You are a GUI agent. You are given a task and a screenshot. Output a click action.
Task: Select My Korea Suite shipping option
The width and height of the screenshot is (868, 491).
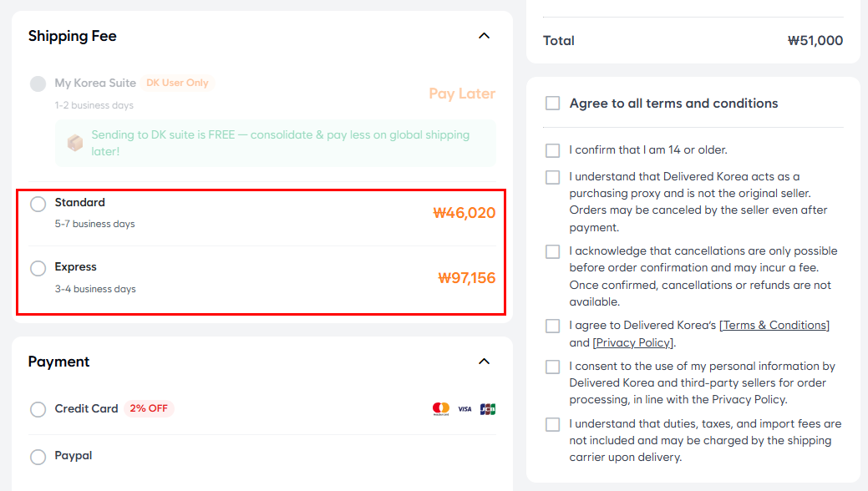(38, 84)
